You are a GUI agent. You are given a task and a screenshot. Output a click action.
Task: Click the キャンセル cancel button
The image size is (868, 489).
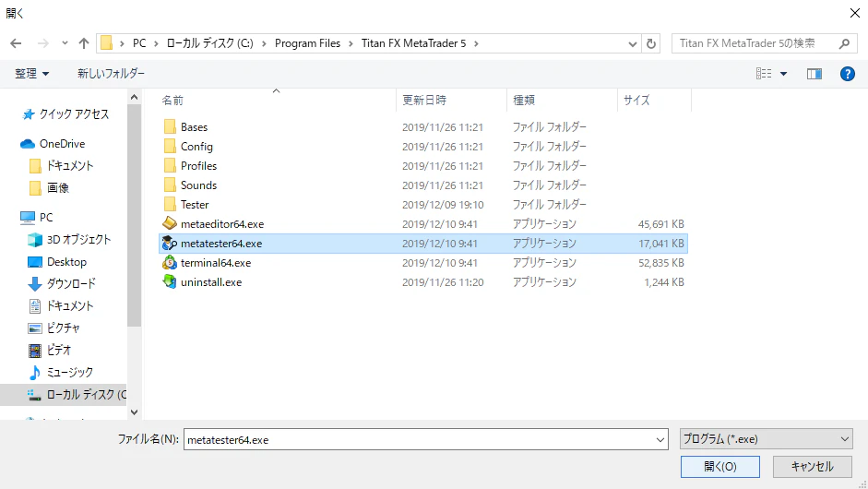[x=812, y=467]
